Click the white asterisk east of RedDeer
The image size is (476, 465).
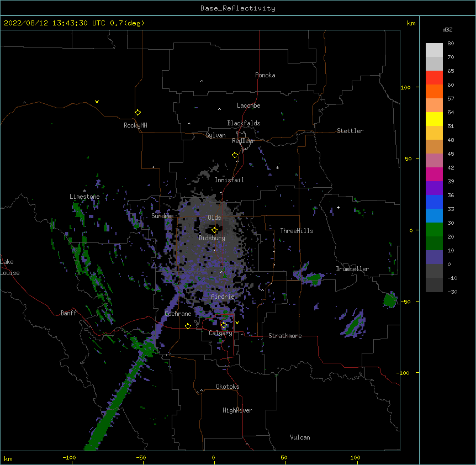coord(277,167)
